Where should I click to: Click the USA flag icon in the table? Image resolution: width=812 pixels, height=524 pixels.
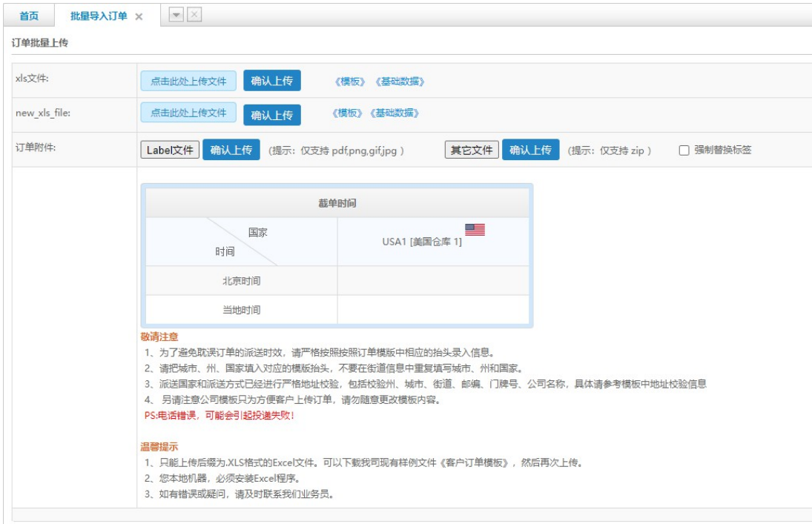click(x=475, y=230)
